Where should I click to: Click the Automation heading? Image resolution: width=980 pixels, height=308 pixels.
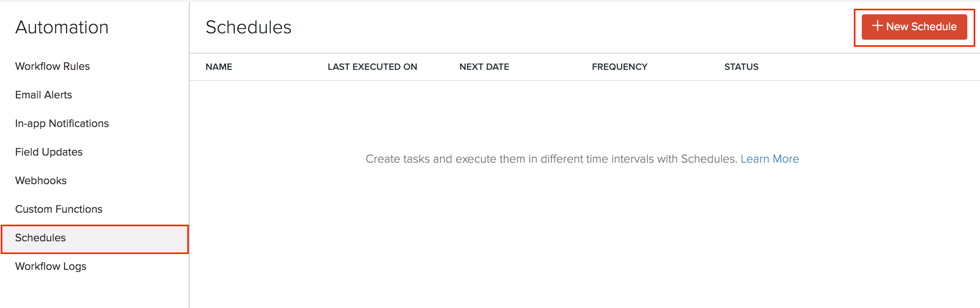(x=62, y=27)
